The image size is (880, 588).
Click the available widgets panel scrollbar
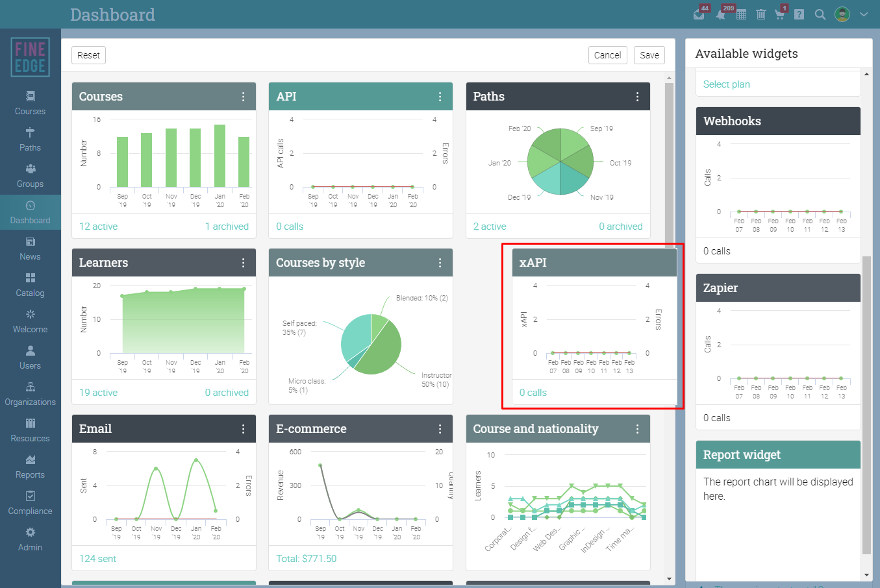coord(866,405)
